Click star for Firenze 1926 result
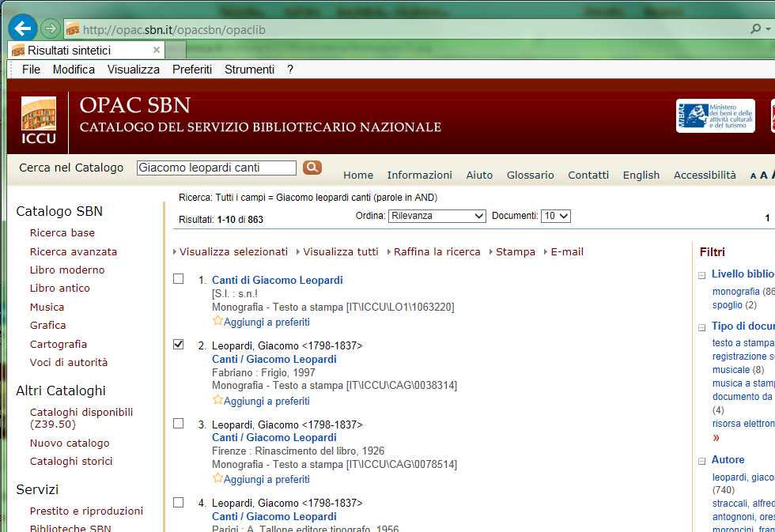This screenshot has width=775, height=532. click(217, 478)
